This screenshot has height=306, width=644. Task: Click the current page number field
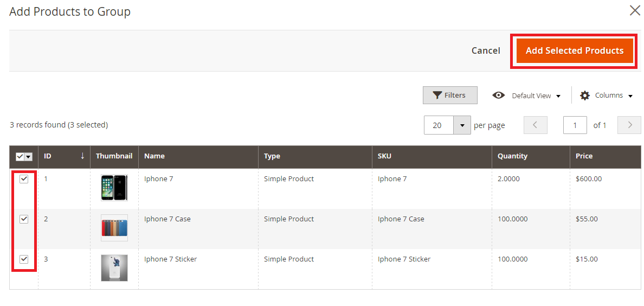click(575, 125)
